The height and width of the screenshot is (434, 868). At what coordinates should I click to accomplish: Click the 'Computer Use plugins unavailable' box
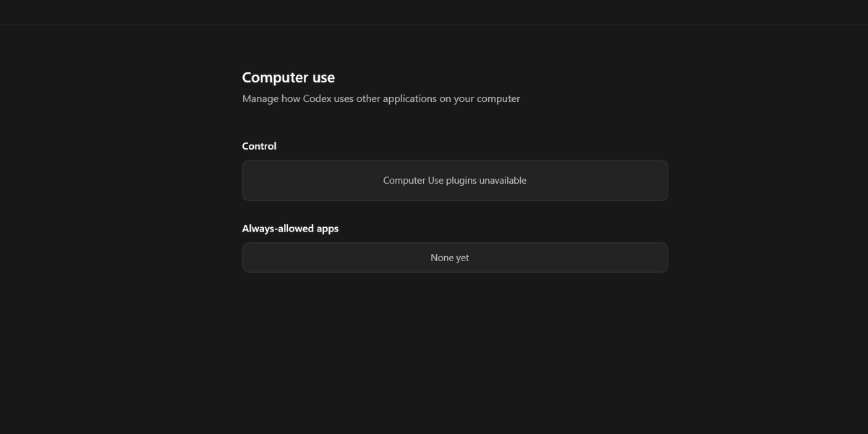click(x=454, y=180)
